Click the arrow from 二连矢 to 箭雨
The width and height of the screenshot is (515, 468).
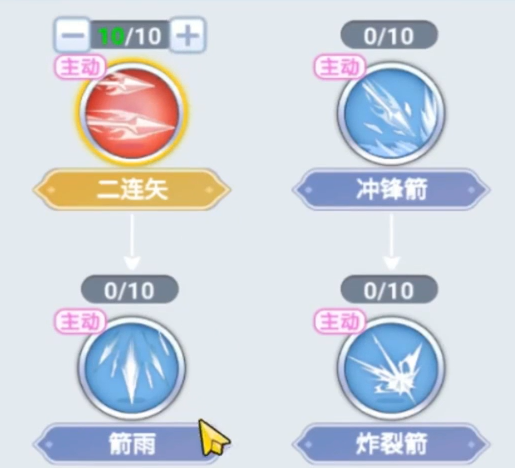132,242
